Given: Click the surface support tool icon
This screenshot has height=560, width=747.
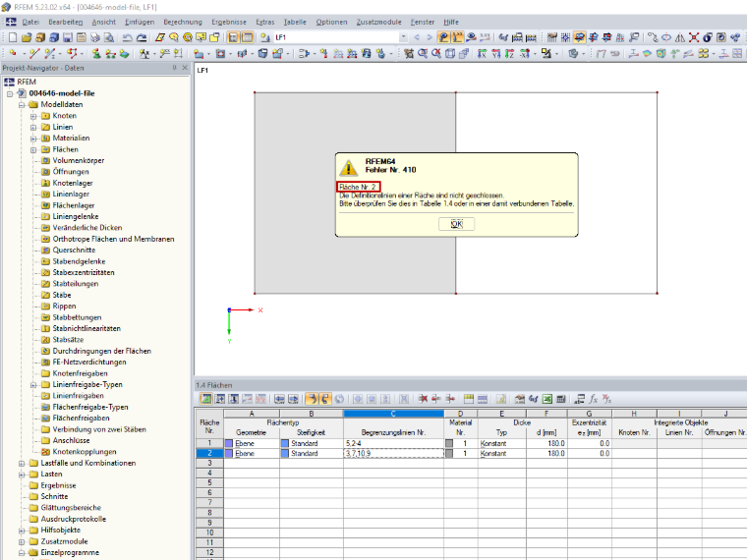Looking at the screenshot, I should [125, 53].
